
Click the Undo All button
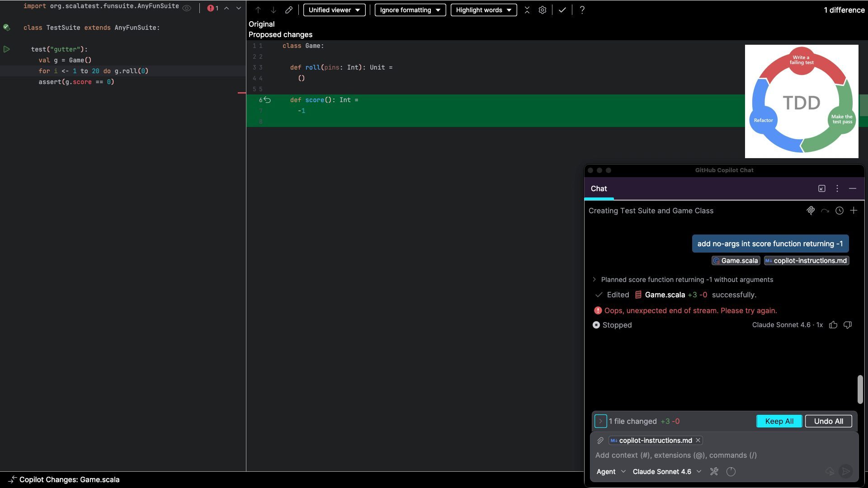[x=828, y=421]
